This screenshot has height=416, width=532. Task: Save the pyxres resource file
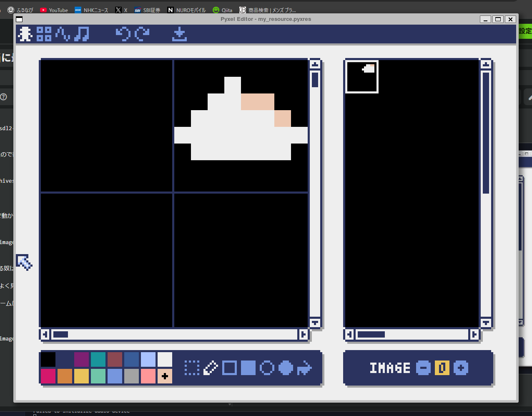179,34
